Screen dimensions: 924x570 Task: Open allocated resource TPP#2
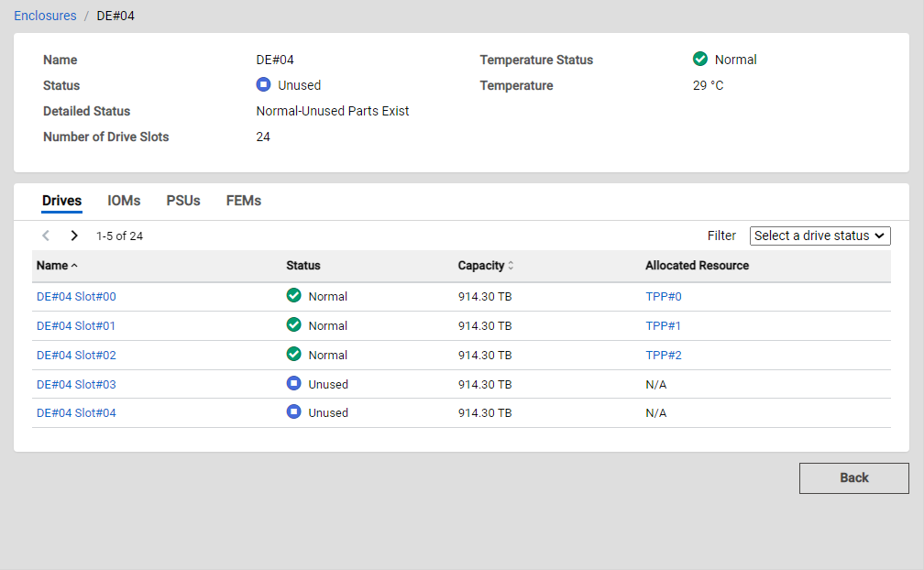(663, 355)
